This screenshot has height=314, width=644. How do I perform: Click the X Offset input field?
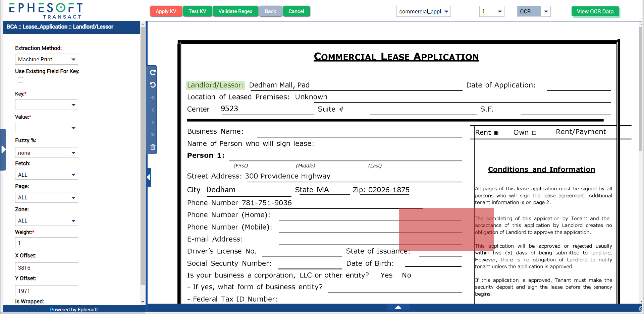pos(47,268)
